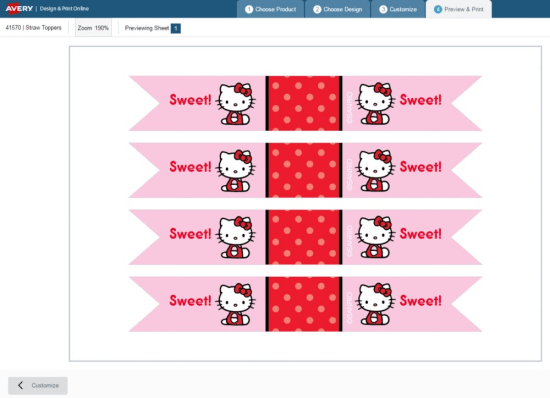Select the fourth straw topper label in the preview
The width and height of the screenshot is (550, 398).
[x=305, y=304]
